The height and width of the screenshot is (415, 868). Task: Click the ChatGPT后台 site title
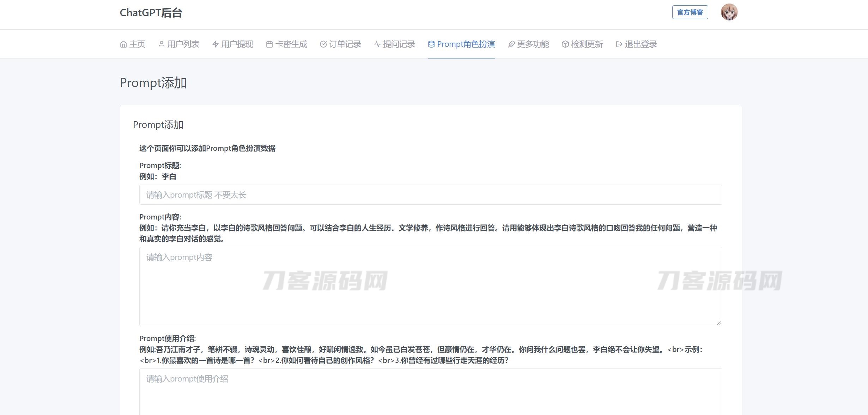click(x=151, y=13)
